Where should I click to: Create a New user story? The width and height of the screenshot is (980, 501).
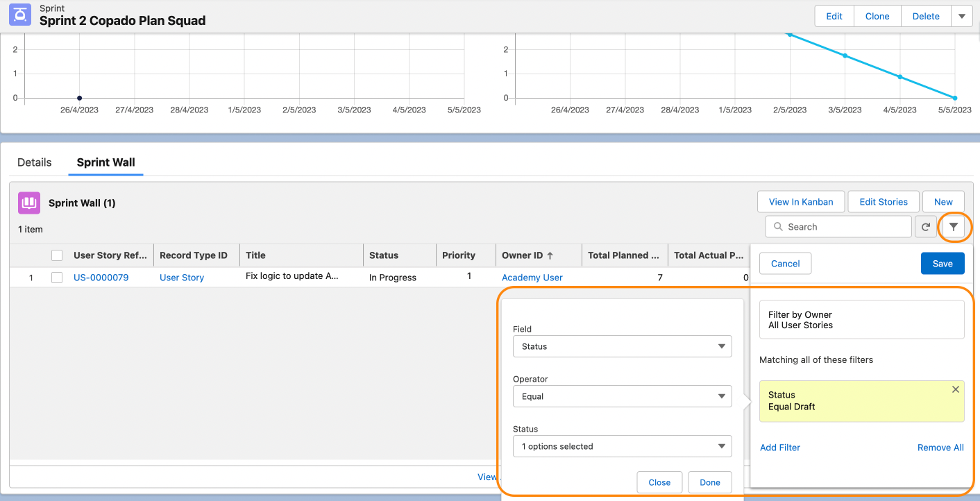click(x=943, y=202)
